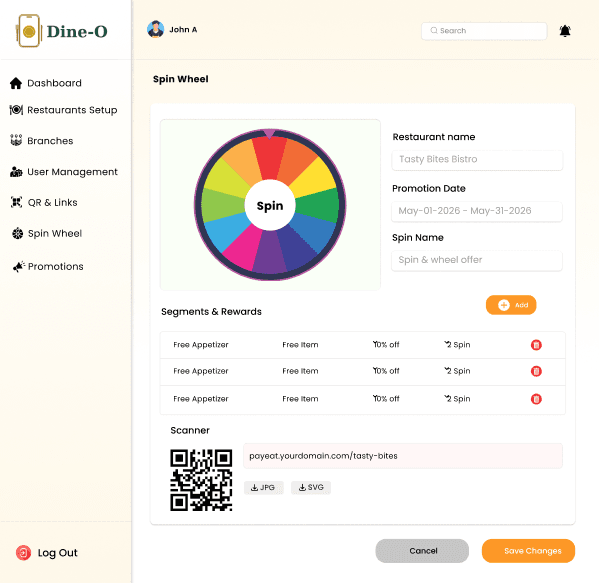This screenshot has height=583, width=599.
Task: Click Free Item in first segment row
Action: (300, 345)
